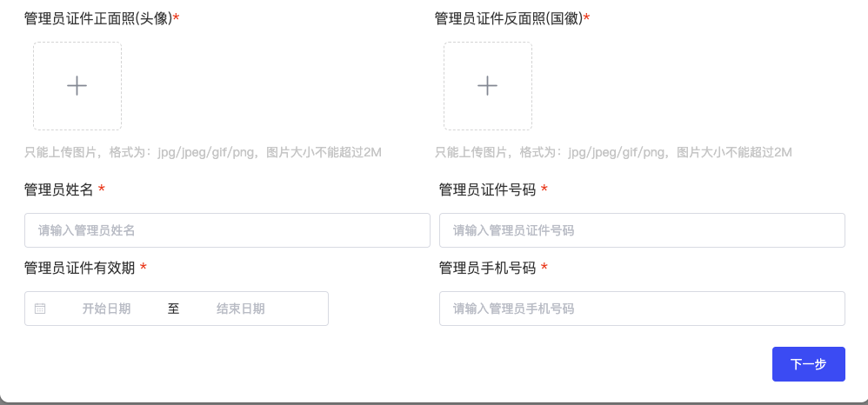
Task: Click the 至 separator in the date range
Action: coord(174,309)
